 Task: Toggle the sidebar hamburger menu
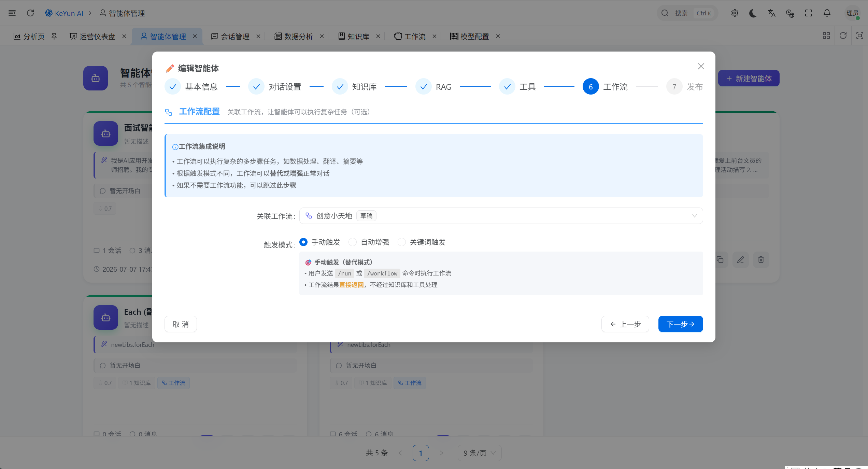(x=12, y=13)
